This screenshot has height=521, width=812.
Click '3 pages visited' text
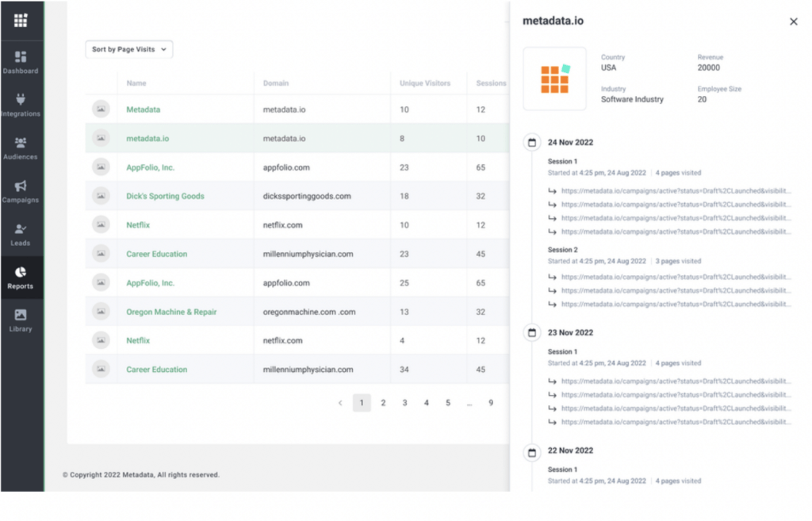678,261
